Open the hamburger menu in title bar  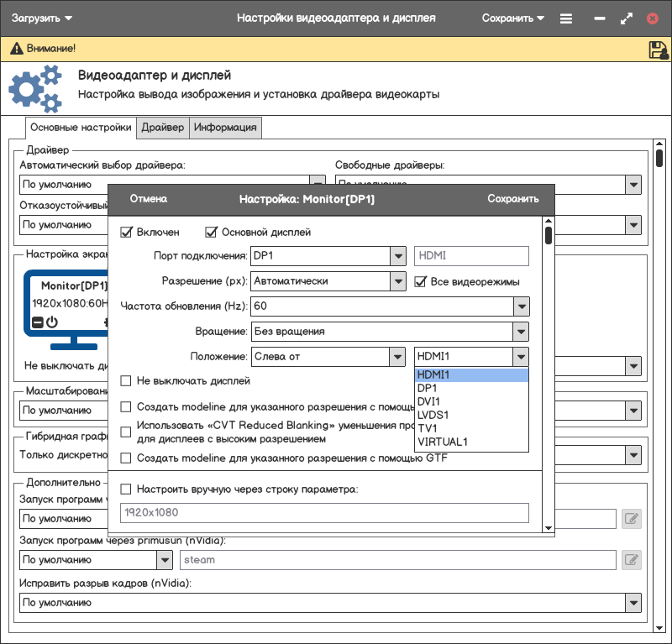(x=566, y=18)
